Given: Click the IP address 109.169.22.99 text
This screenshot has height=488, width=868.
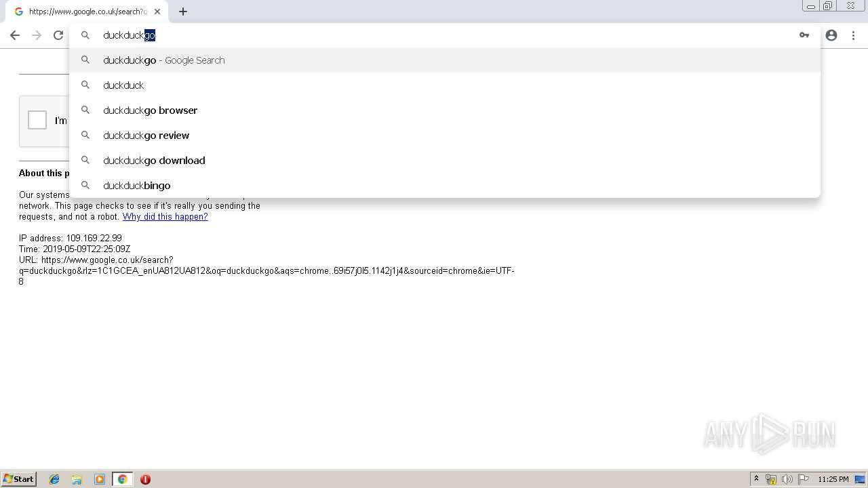Looking at the screenshot, I should pos(71,239).
